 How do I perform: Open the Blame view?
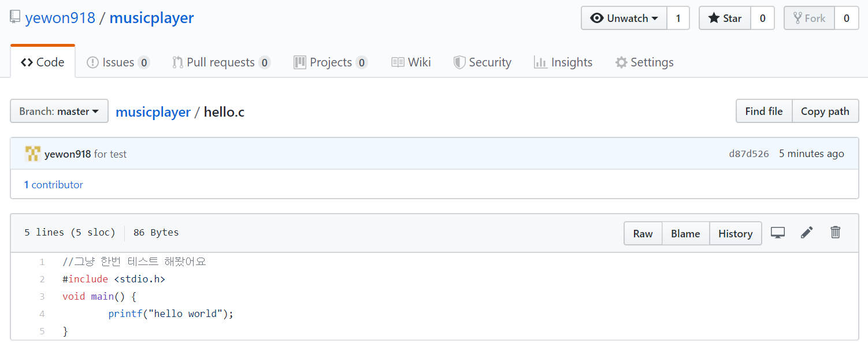tap(685, 233)
